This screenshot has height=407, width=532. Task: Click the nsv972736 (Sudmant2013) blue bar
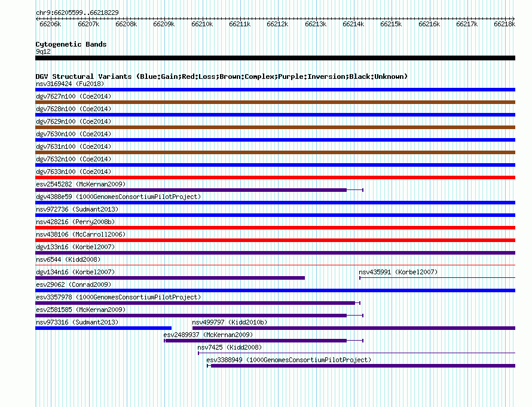[275, 215]
